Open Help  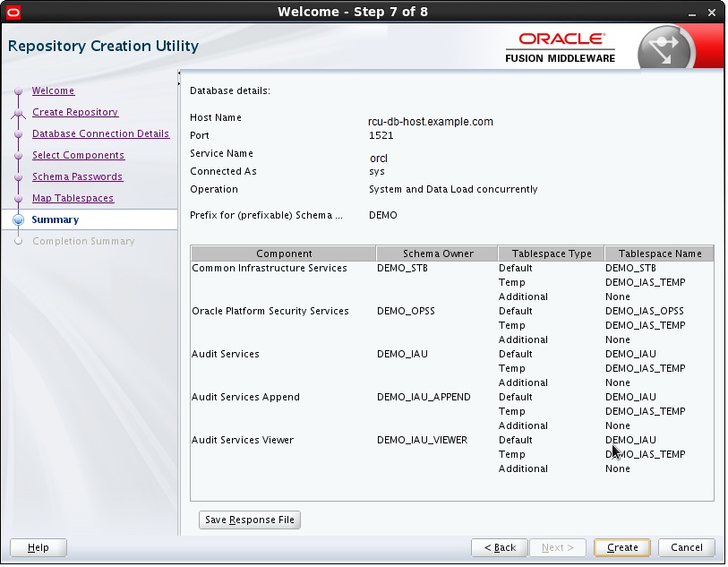coord(39,547)
